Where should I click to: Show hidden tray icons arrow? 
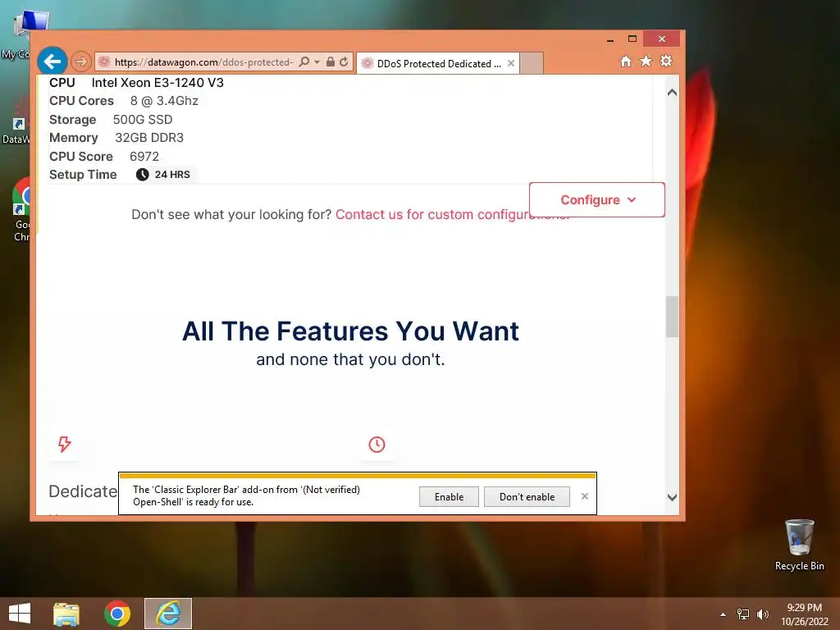[723, 614]
